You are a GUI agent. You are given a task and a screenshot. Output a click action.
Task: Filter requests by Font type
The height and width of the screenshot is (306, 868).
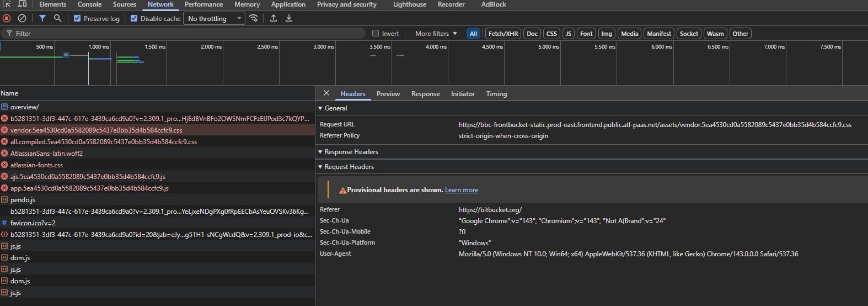[x=586, y=34]
